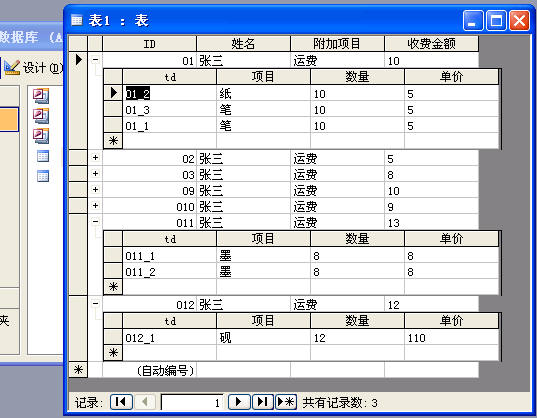
Task: Collapse subdatasheet of record 01
Action: coord(96,60)
